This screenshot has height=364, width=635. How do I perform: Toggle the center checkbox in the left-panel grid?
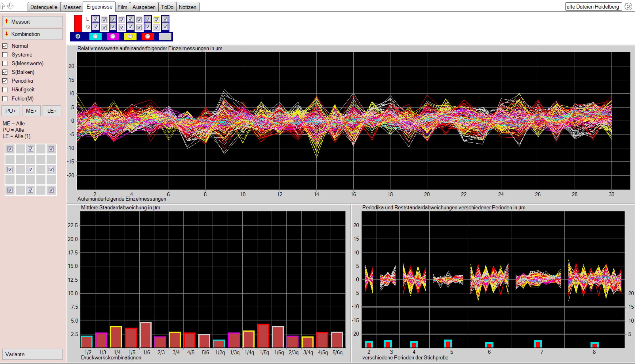point(30,169)
